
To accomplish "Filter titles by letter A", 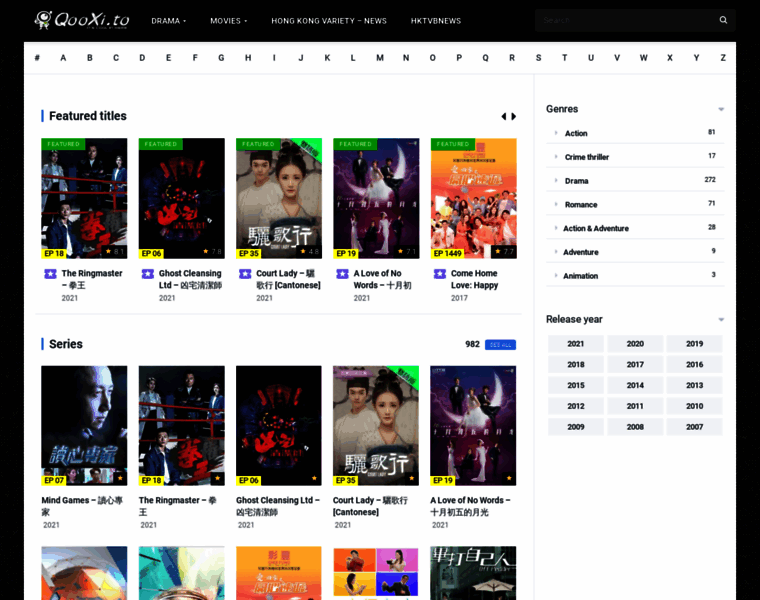I will (x=63, y=58).
